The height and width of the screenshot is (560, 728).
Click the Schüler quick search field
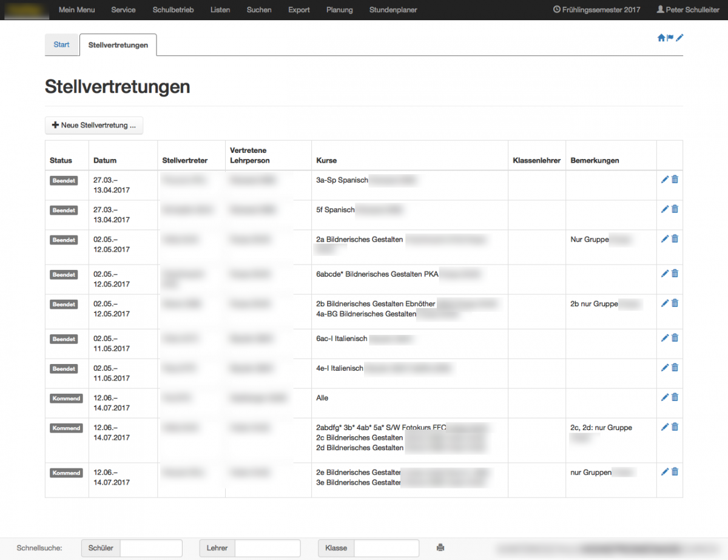click(151, 548)
